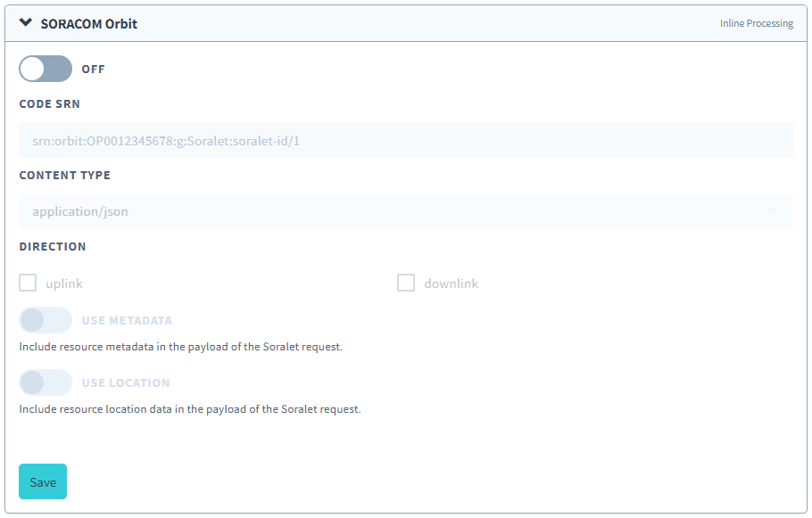Turn on the Use Metadata switch

click(x=46, y=320)
